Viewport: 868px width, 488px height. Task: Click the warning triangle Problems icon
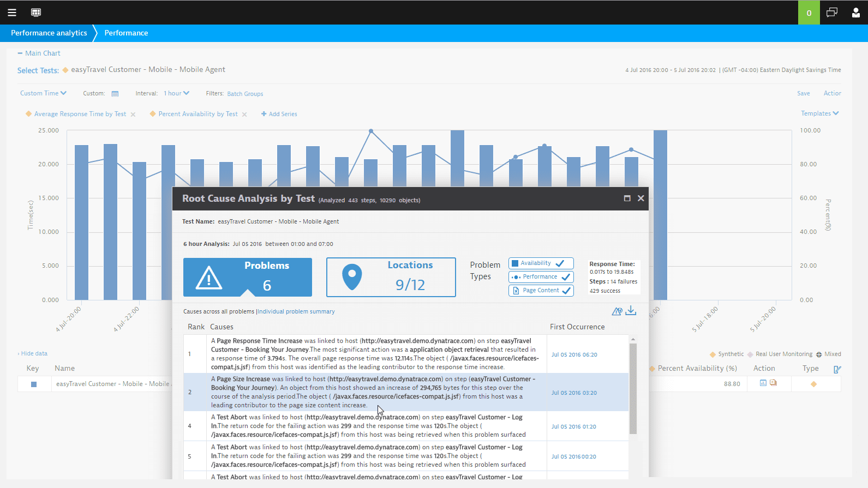click(209, 278)
